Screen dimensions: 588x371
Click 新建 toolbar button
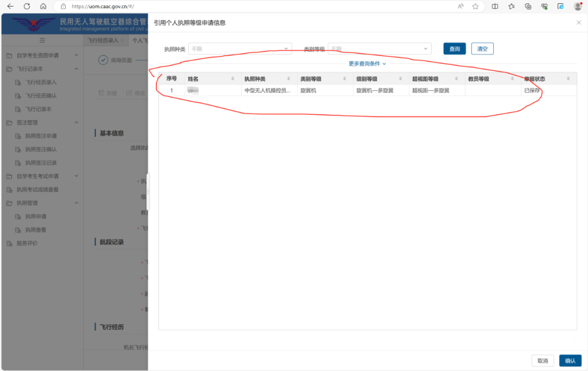pos(108,93)
